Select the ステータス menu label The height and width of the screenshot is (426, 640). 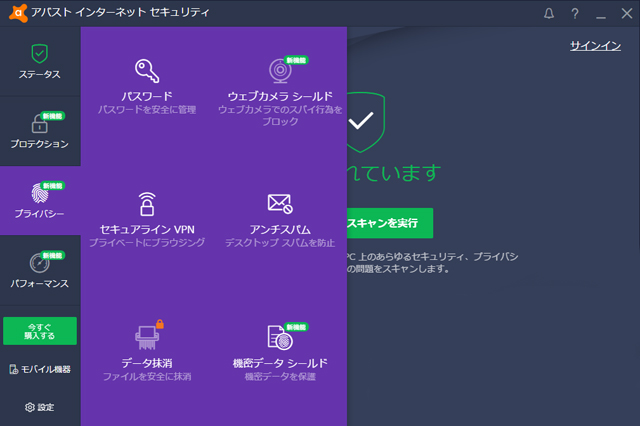[x=40, y=74]
